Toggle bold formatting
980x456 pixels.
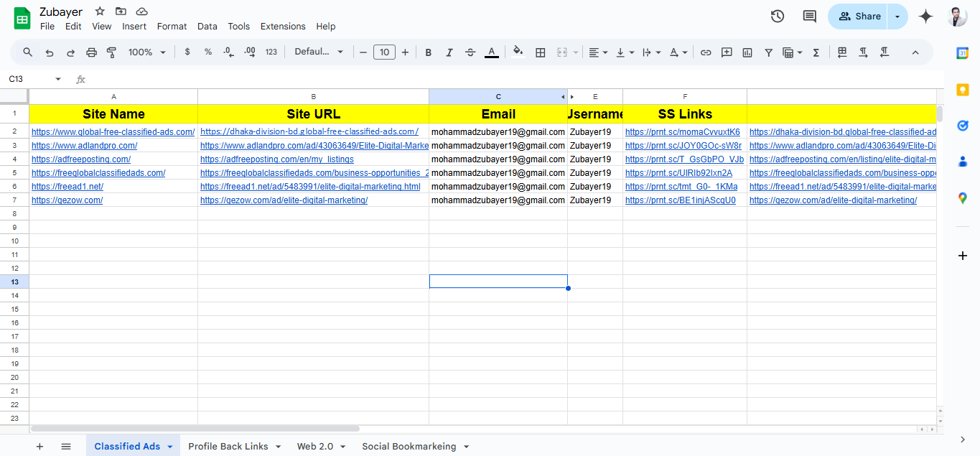429,52
